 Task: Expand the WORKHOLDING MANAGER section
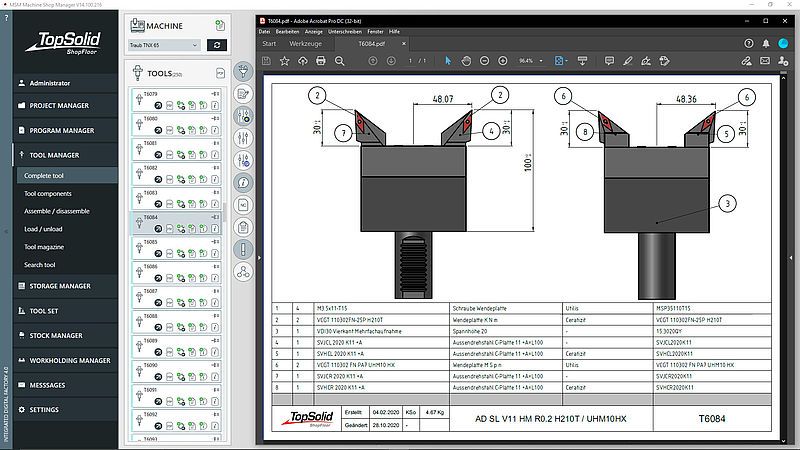click(x=68, y=360)
